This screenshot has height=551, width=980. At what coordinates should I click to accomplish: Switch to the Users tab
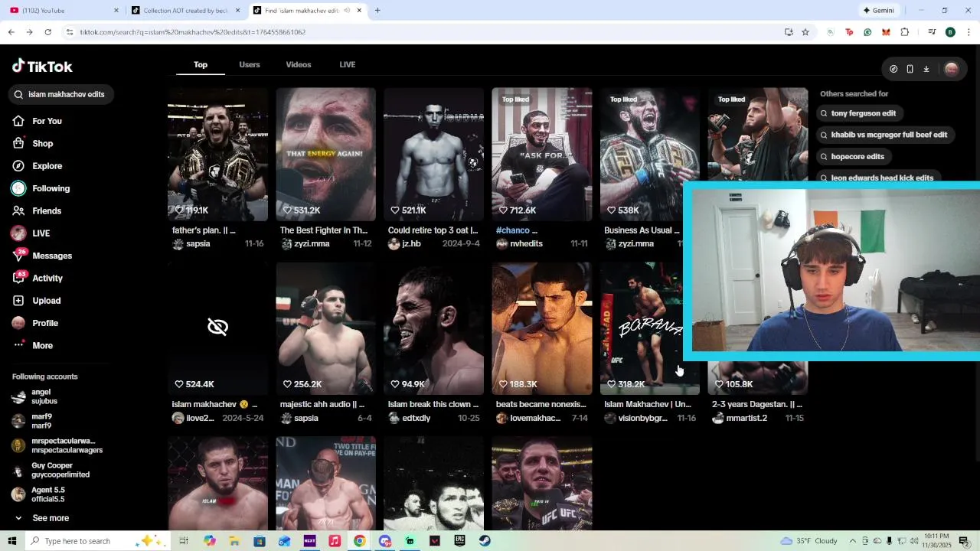(250, 65)
